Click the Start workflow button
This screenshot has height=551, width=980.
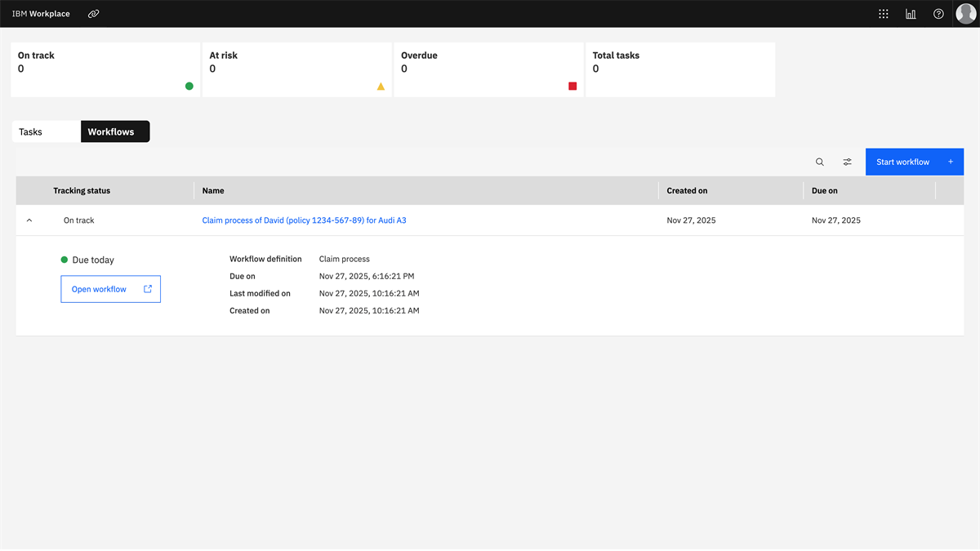point(915,162)
